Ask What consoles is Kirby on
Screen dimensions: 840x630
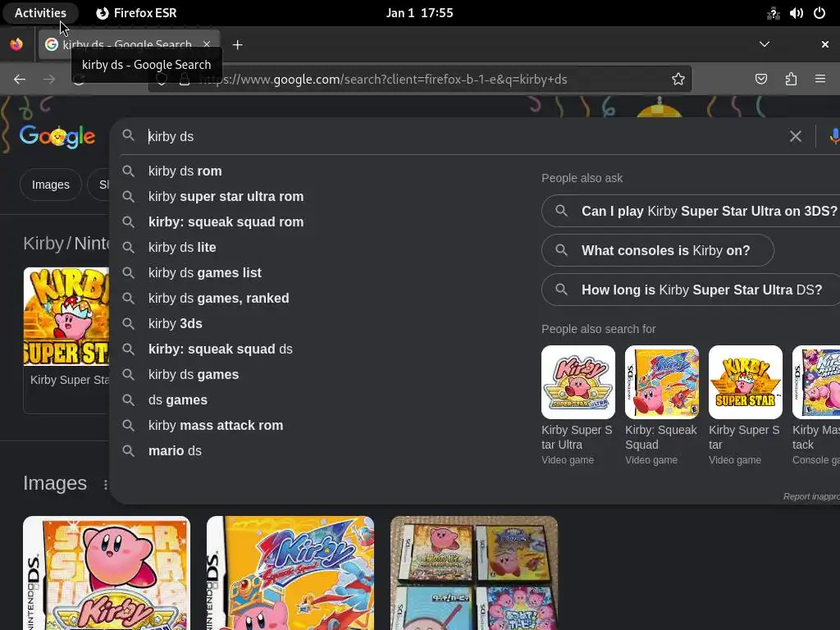[x=657, y=250]
